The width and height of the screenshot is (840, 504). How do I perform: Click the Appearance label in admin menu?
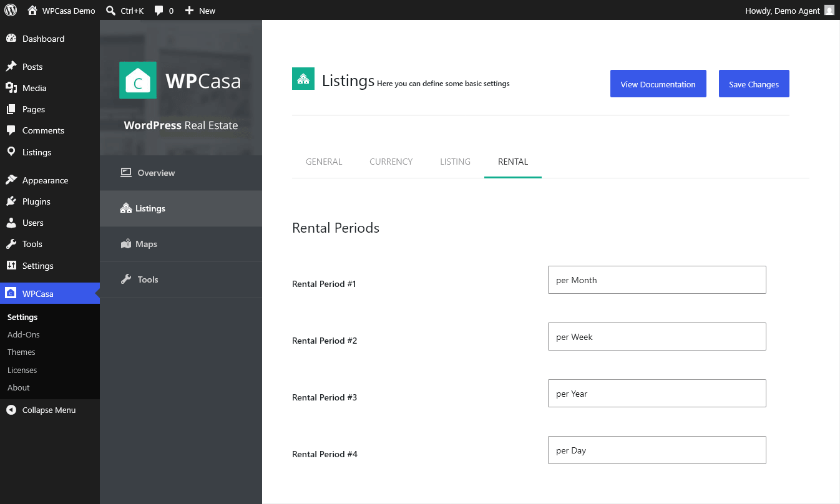(x=46, y=180)
